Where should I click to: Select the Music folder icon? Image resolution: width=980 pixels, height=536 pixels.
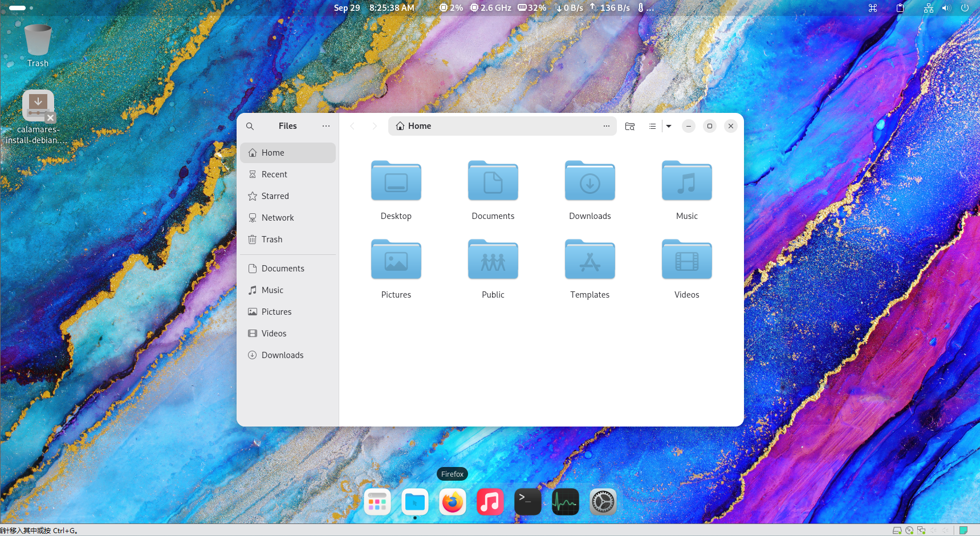click(x=687, y=181)
